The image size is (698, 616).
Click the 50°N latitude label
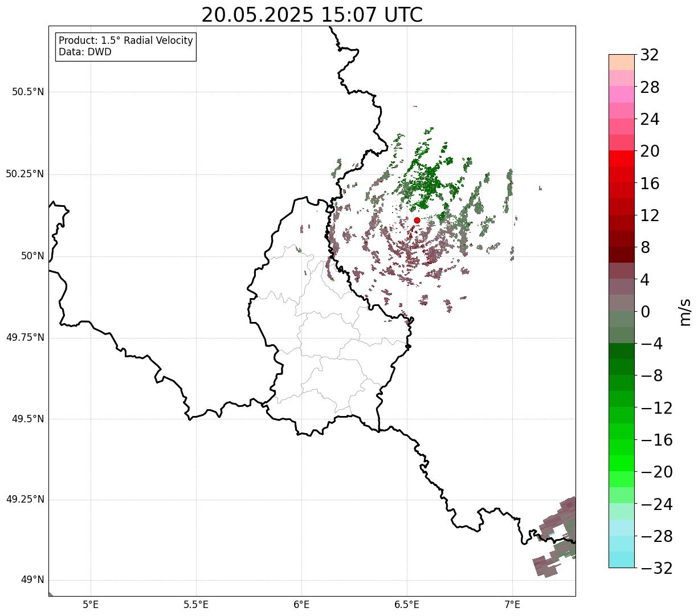pyautogui.click(x=32, y=256)
